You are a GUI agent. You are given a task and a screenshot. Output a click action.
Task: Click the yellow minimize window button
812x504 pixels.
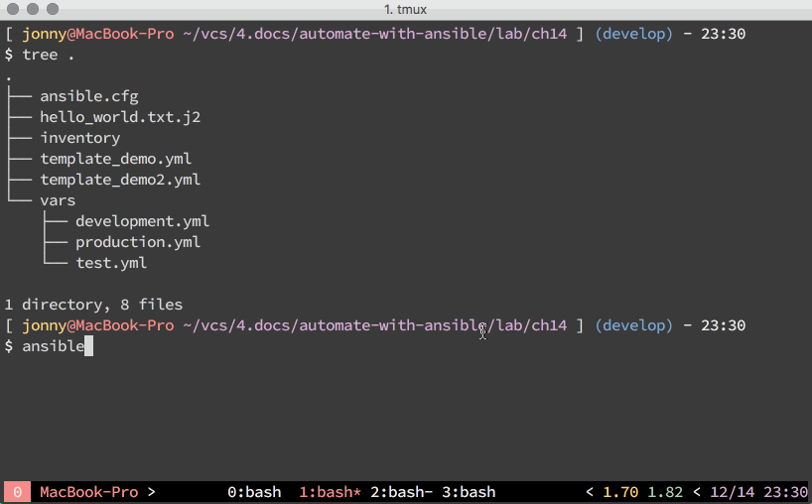pos(33,9)
